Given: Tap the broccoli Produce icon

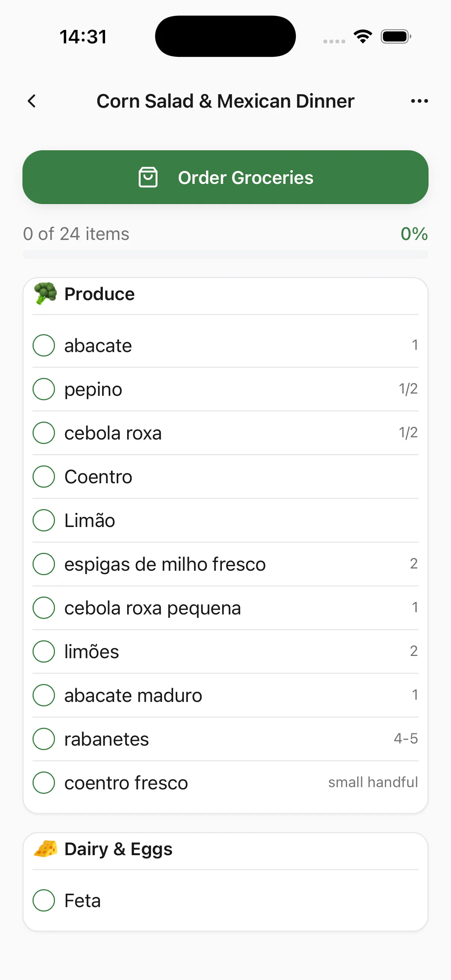Looking at the screenshot, I should (45, 294).
